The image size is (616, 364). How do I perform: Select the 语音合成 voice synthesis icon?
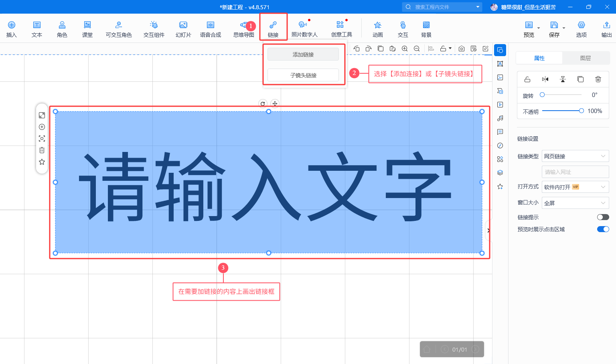(x=211, y=29)
